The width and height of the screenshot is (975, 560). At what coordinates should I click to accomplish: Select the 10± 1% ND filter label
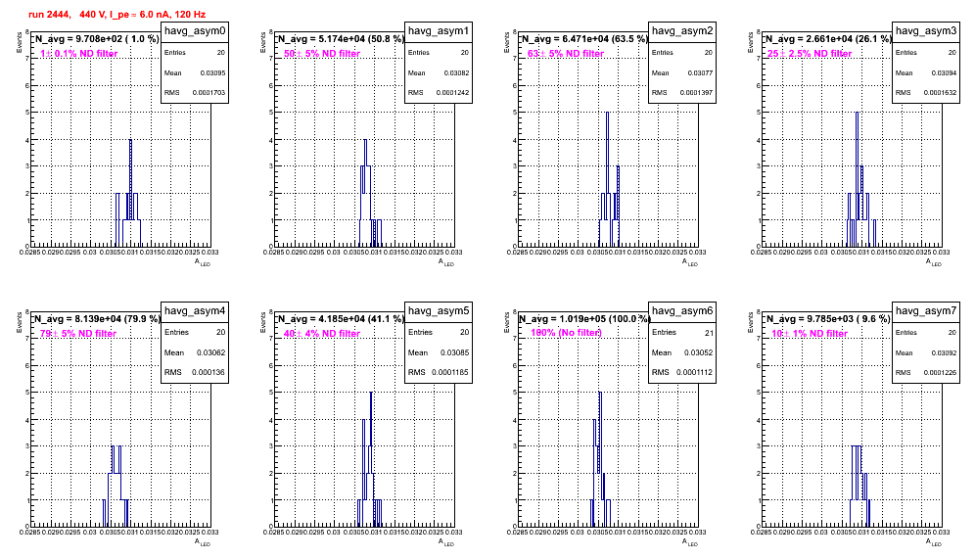pyautogui.click(x=810, y=334)
